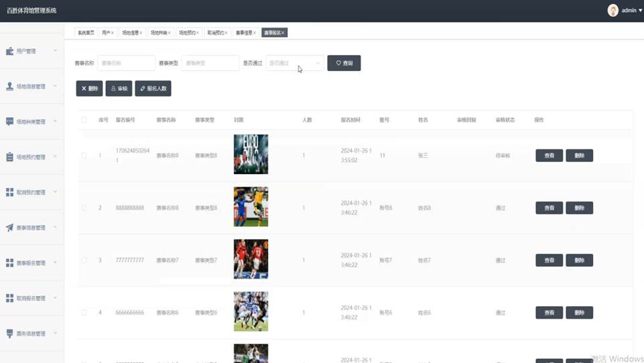The height and width of the screenshot is (363, 644).
Task: Focus the 赛事类型 input field
Action: [210, 63]
